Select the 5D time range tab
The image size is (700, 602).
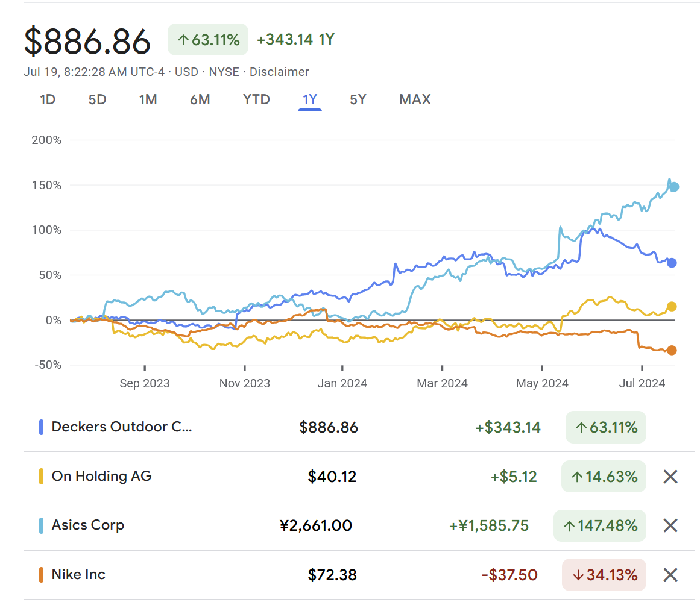pos(97,99)
